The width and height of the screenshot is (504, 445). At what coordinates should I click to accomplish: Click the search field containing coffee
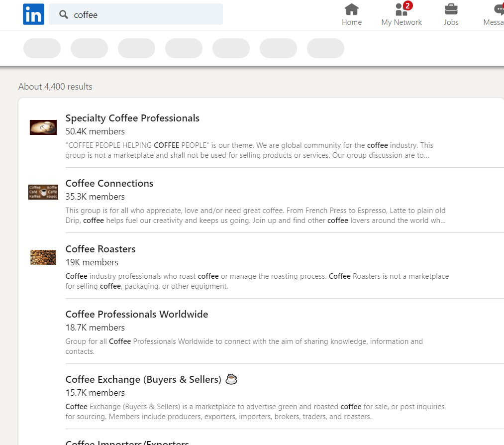(x=136, y=14)
